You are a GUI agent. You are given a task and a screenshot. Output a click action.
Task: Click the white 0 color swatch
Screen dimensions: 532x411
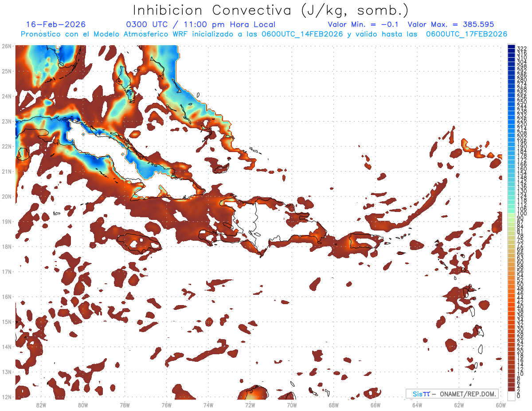click(511, 396)
